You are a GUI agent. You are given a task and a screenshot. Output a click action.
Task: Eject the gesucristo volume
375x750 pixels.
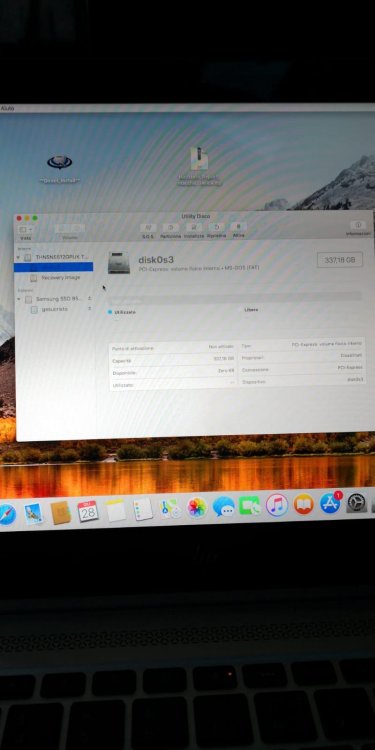pyautogui.click(x=89, y=309)
